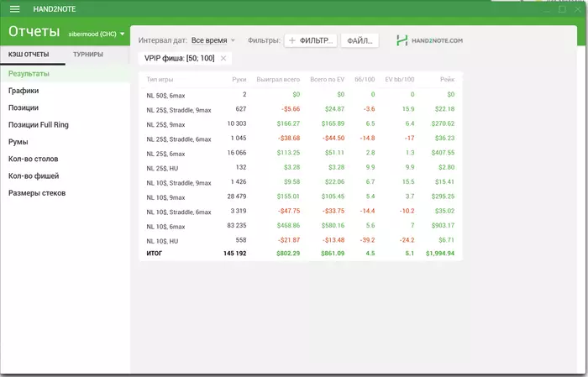Click total EV value $861.09

click(x=333, y=254)
